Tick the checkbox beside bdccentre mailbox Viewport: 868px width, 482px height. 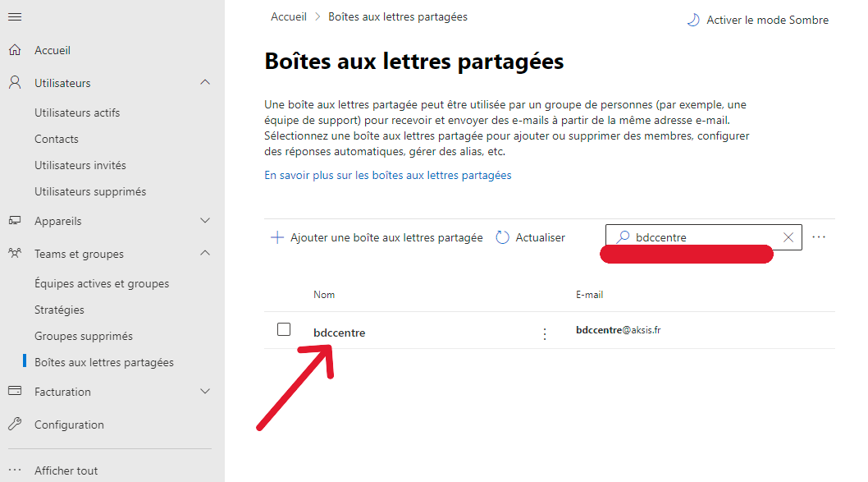[x=283, y=329]
